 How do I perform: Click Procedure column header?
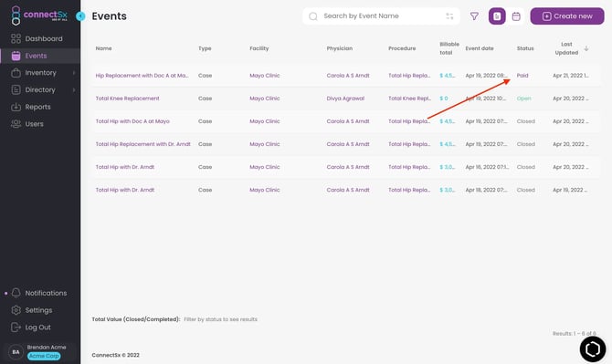coord(402,48)
